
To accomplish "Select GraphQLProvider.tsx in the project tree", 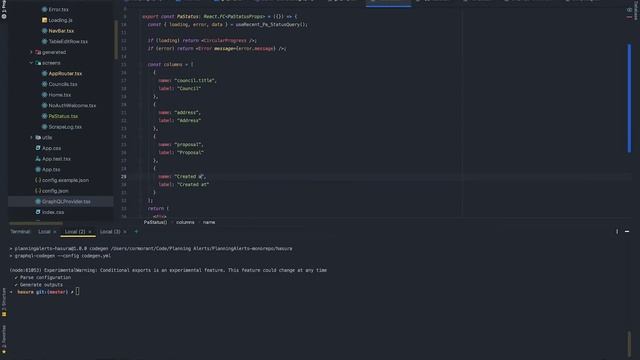I will pyautogui.click(x=66, y=201).
